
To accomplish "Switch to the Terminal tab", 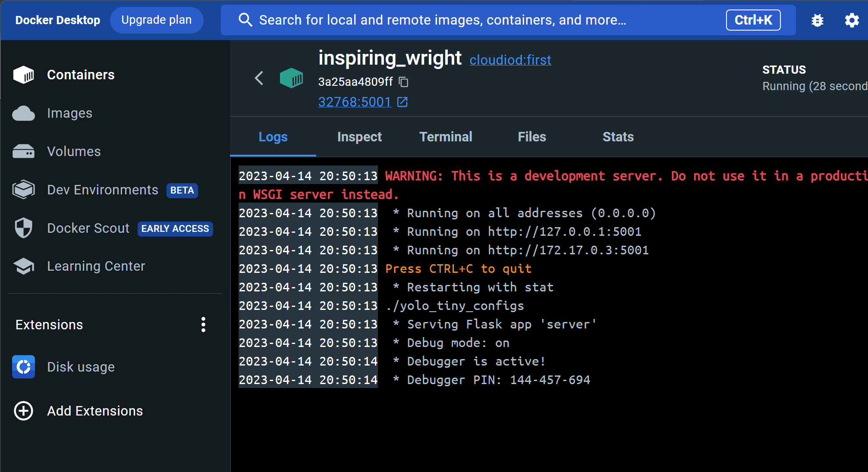I will click(446, 137).
